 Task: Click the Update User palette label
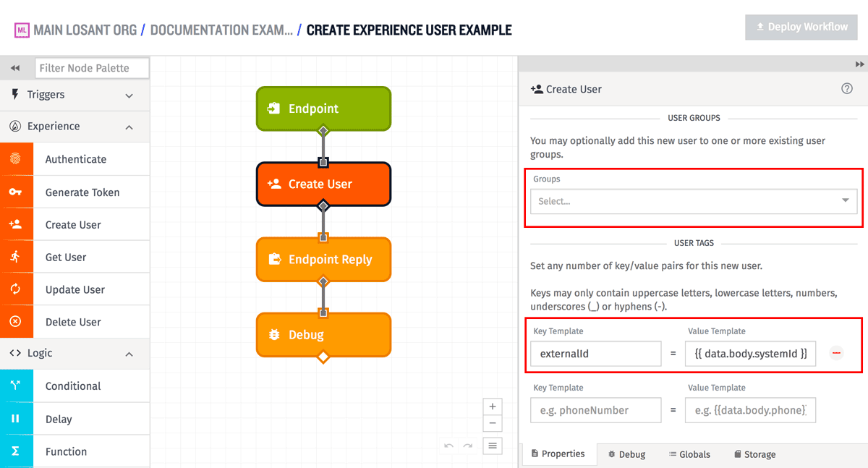click(75, 289)
